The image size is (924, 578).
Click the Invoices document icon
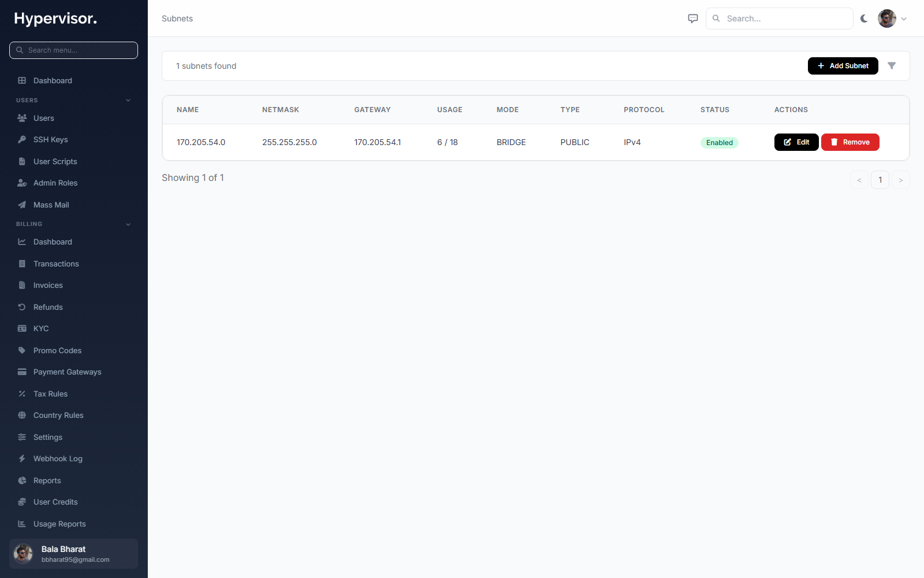(x=22, y=285)
